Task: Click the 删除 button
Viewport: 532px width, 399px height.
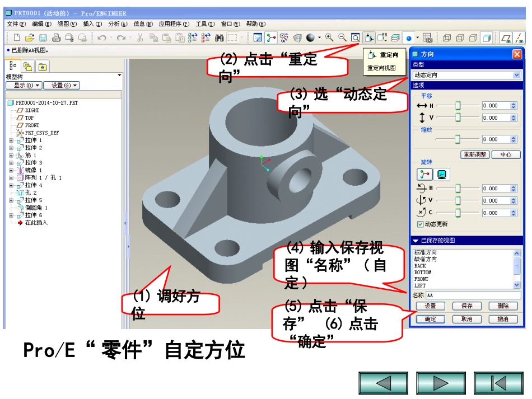Action: click(503, 306)
